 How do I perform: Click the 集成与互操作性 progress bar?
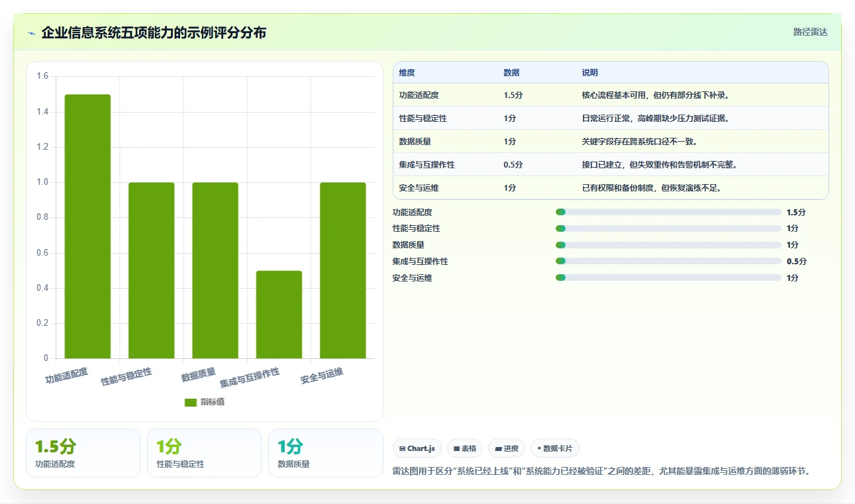(668, 261)
